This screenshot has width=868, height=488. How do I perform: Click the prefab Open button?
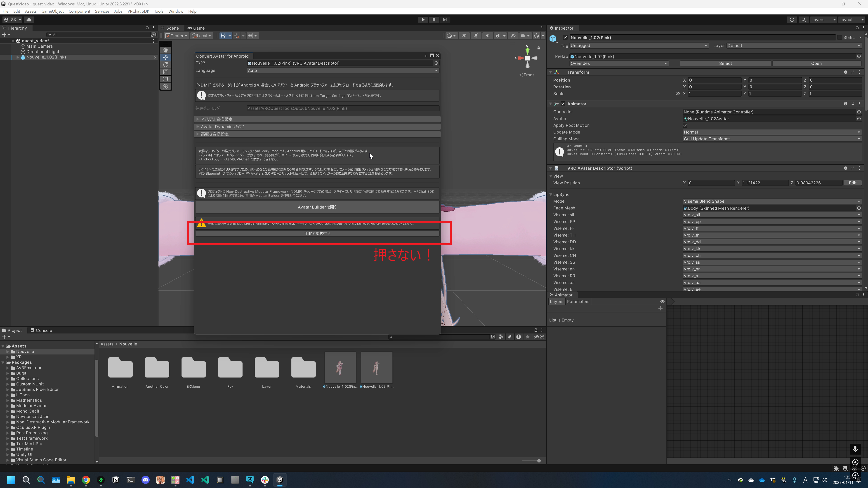tap(816, 63)
